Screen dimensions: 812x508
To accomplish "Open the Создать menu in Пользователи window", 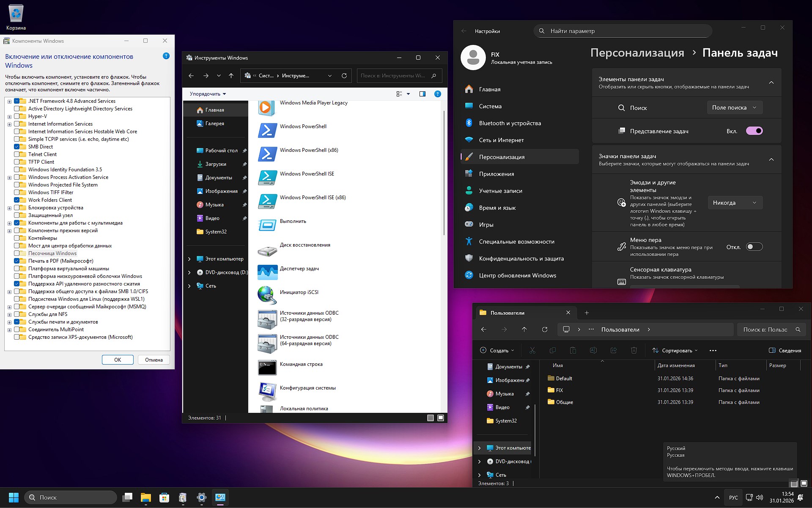I will pos(497,350).
